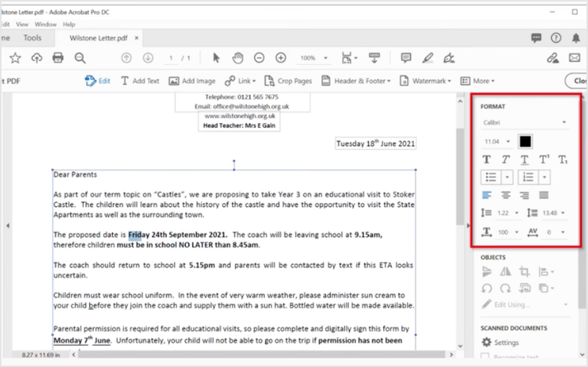Click the Add Text button
Viewport: 588px width, 367px height.
click(x=140, y=81)
